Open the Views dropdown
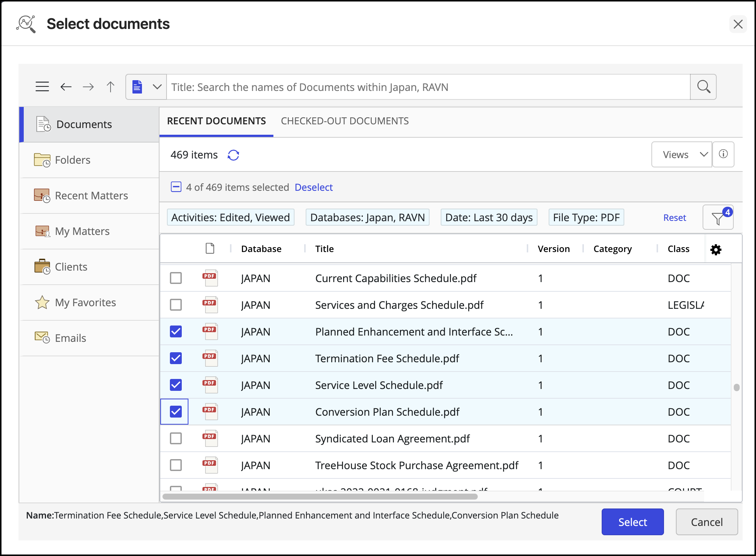 click(x=681, y=154)
